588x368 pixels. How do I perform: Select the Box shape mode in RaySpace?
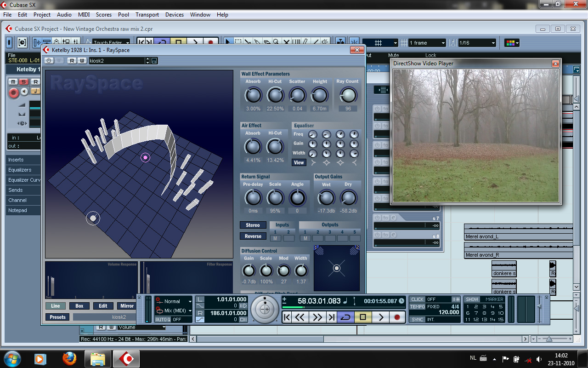(x=79, y=306)
